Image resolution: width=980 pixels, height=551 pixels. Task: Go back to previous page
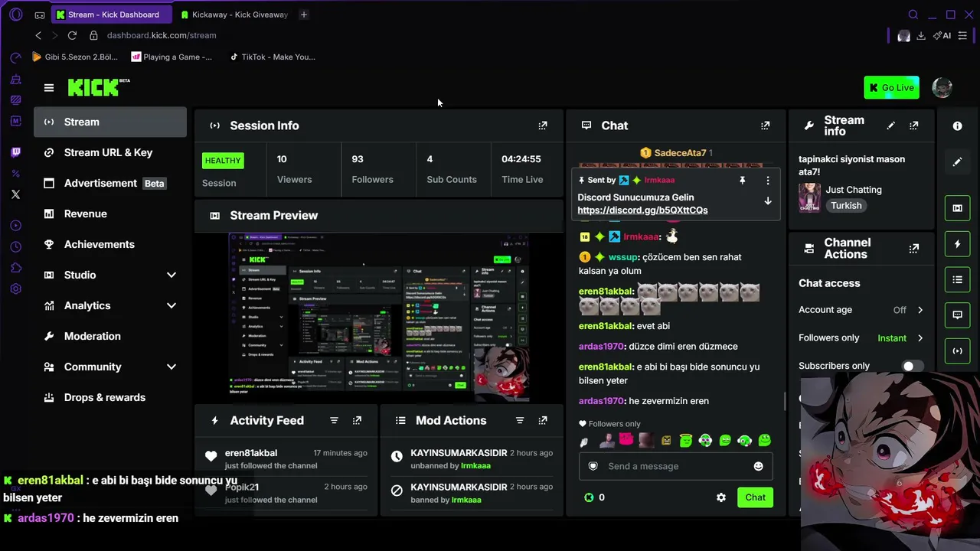click(38, 35)
